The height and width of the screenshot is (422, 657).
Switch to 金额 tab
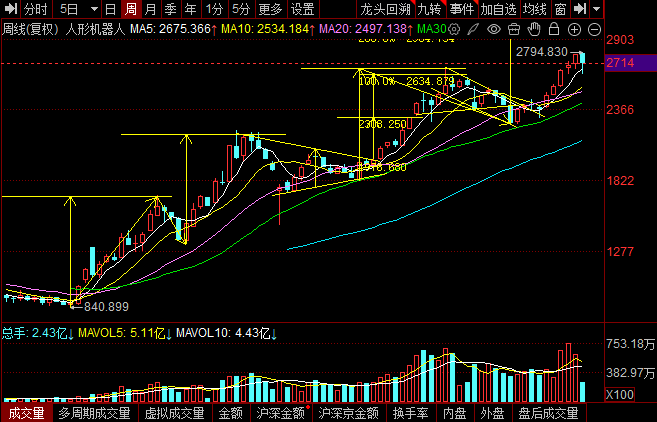[x=230, y=413]
